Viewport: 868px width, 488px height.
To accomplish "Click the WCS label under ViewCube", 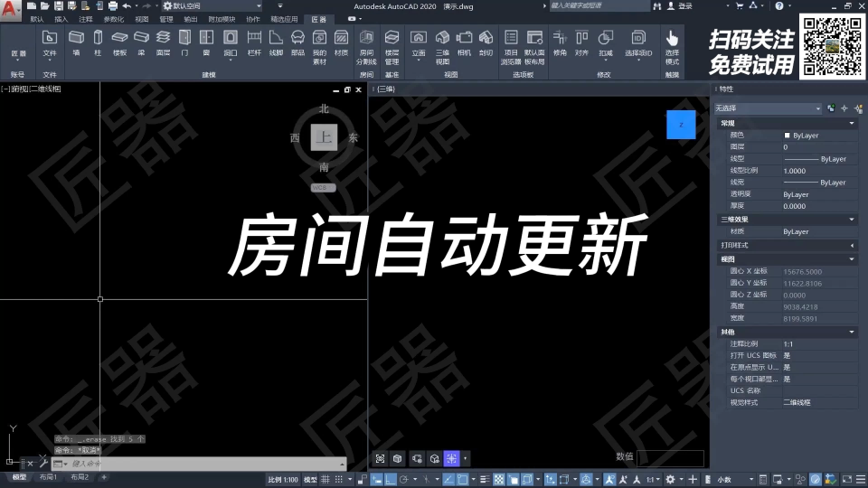I will tap(324, 188).
